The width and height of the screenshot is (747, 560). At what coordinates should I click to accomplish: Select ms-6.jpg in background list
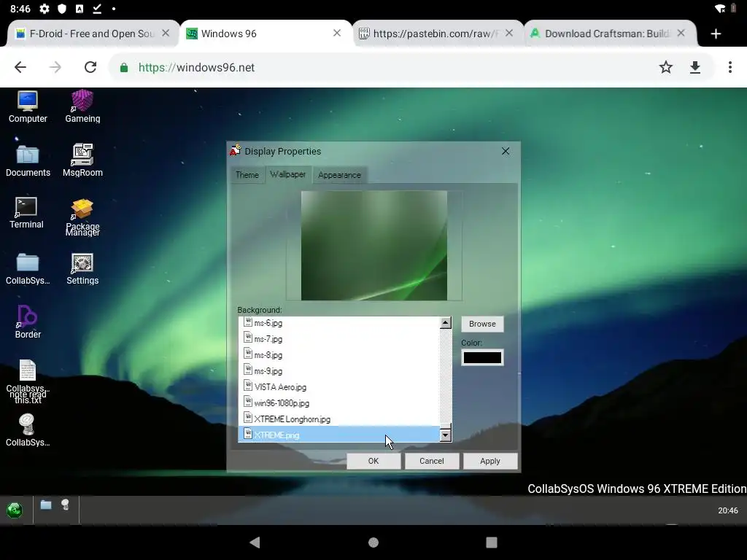click(338, 323)
